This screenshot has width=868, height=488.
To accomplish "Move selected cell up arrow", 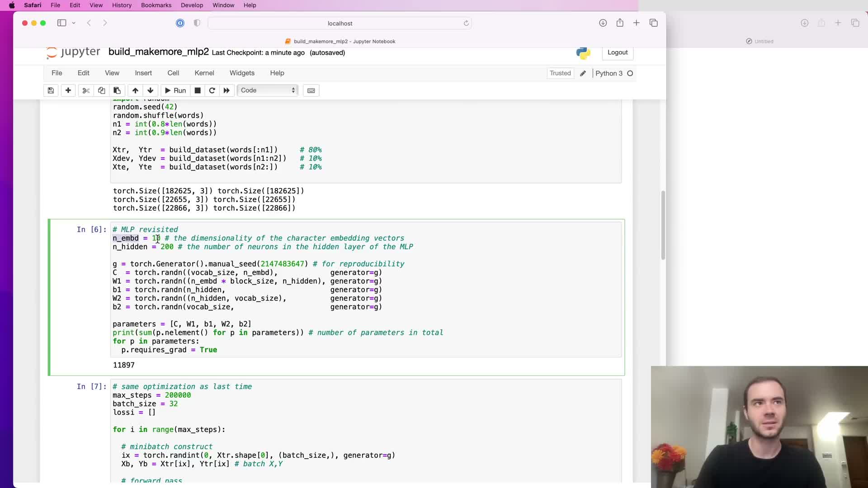I will pos(135,90).
